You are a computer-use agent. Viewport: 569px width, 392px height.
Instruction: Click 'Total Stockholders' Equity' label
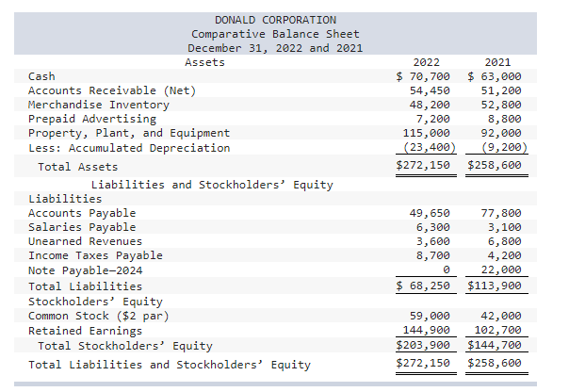(x=125, y=346)
